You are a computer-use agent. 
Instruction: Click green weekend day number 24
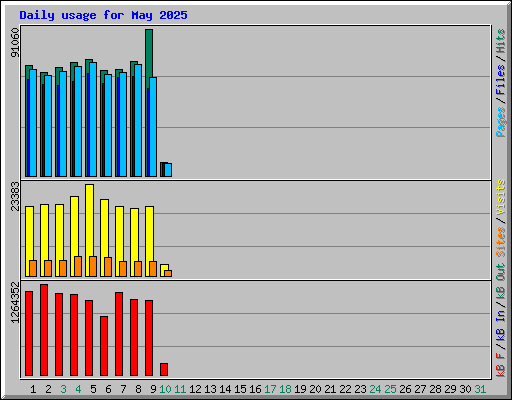pyautogui.click(x=375, y=389)
